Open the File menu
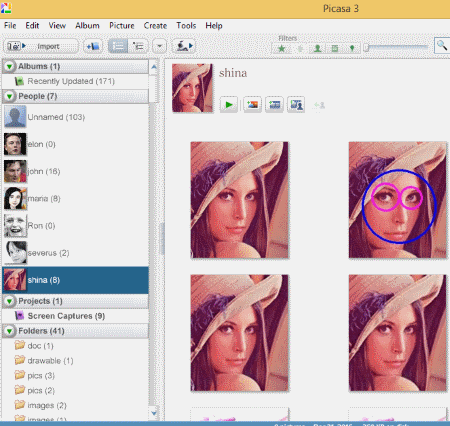The height and width of the screenshot is (426, 450). coord(10,26)
